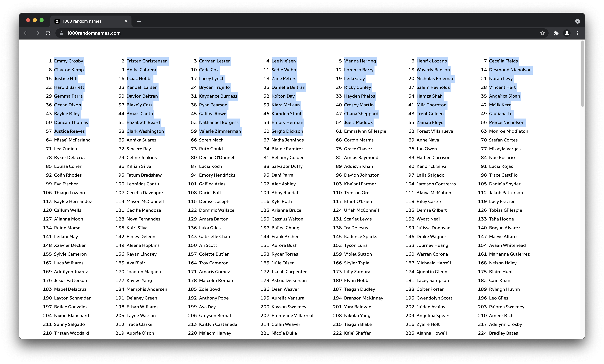This screenshot has width=604, height=364.
Task: Click the browser forward navigation arrow
Action: pos(37,33)
